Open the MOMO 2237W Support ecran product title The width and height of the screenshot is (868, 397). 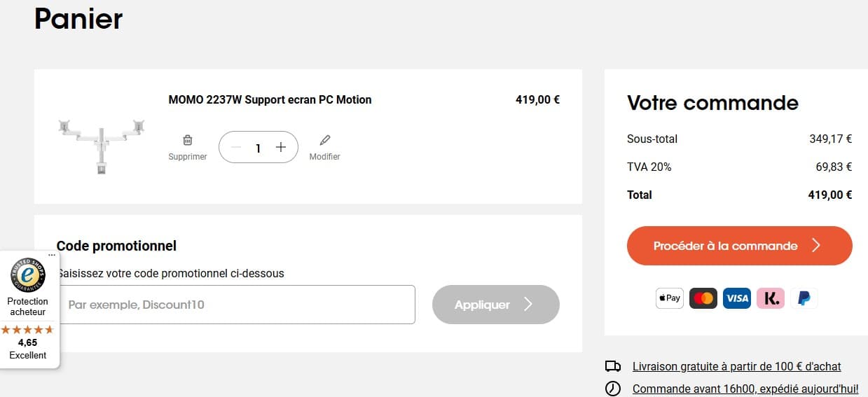270,99
